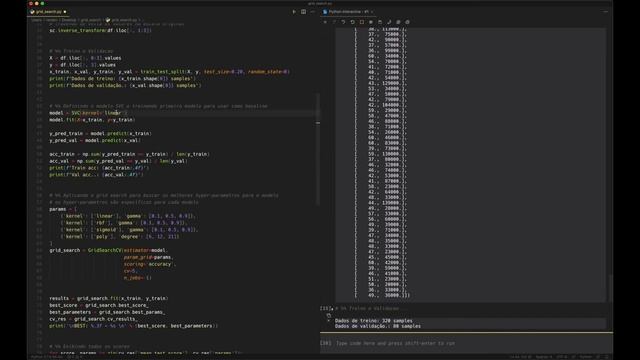
Task: Click the 'results = grid_search.fit' code line
Action: tap(109, 298)
